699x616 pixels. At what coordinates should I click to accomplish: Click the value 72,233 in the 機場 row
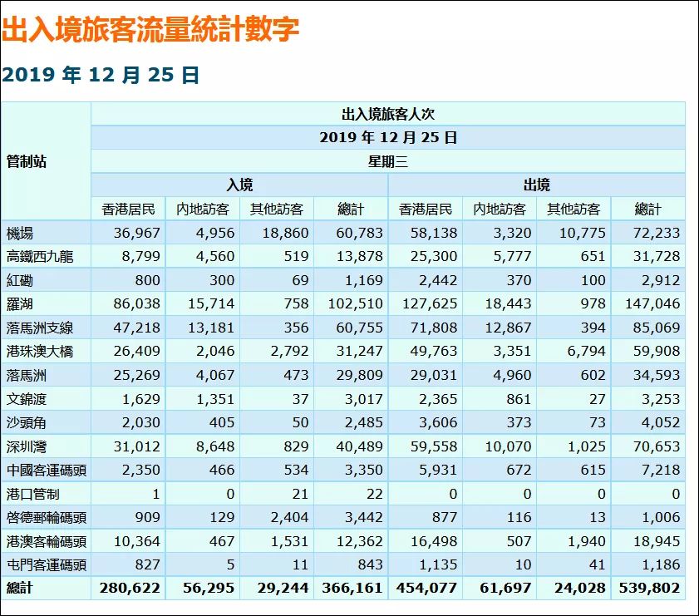point(657,233)
